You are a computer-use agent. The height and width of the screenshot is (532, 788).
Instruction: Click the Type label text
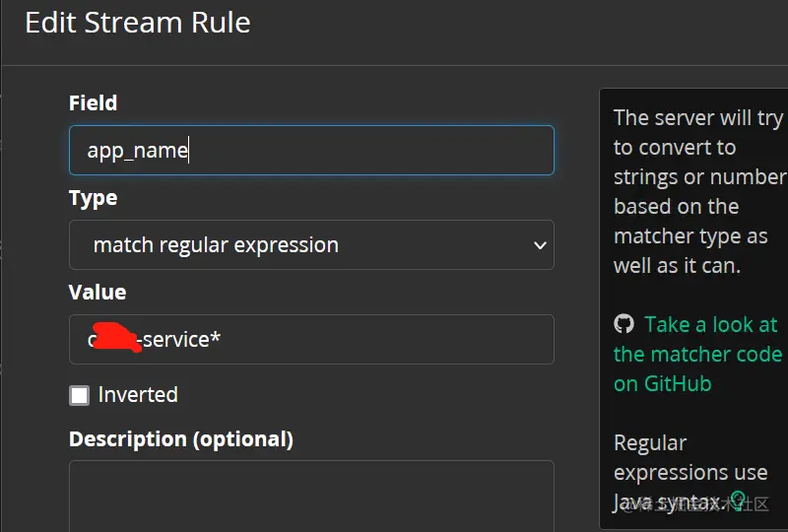[93, 198]
